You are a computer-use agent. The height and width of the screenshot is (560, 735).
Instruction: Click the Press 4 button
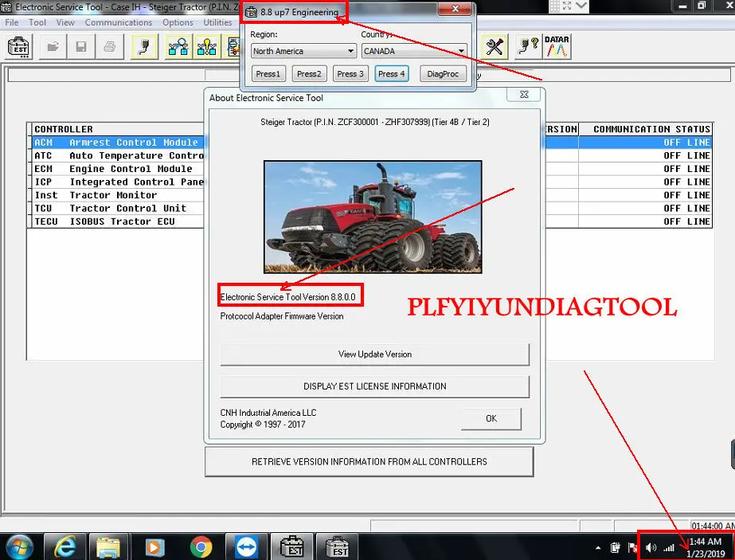(392, 73)
